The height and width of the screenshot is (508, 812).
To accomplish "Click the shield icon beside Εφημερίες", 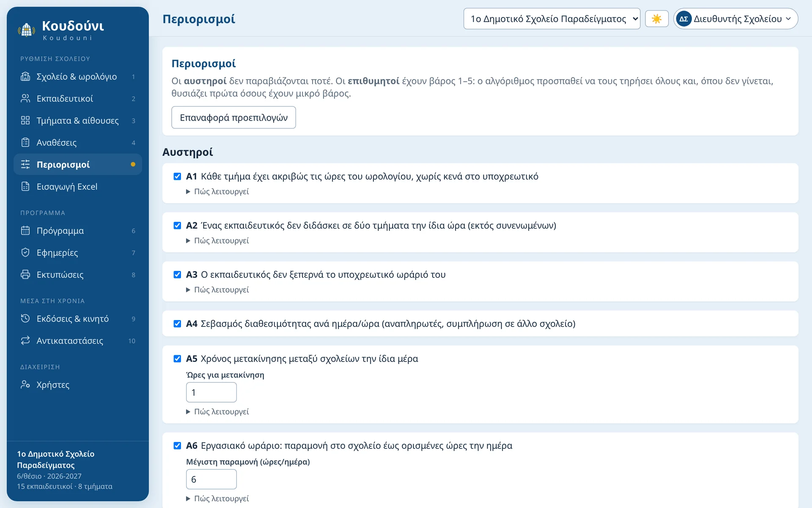I will [25, 253].
